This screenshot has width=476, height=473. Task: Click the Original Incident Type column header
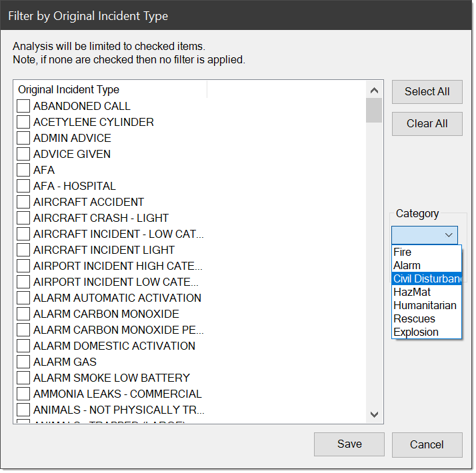coord(110,89)
